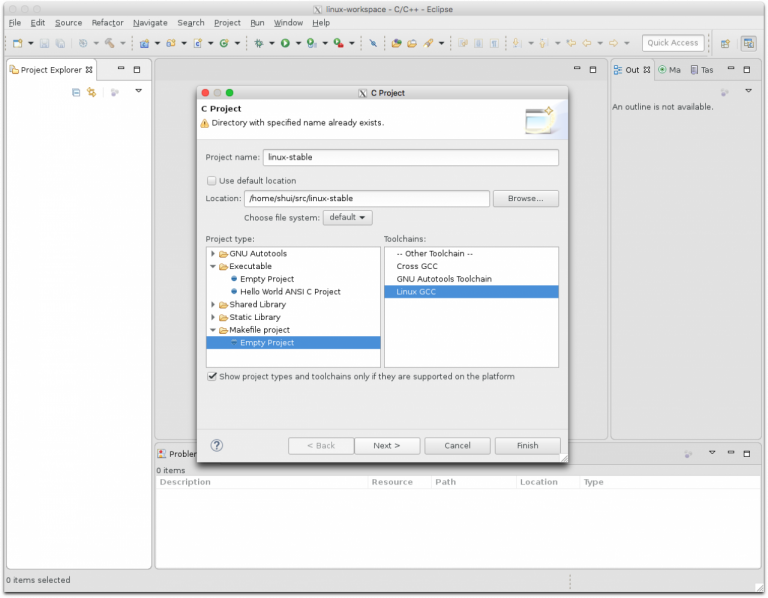
Task: Open the New wizard dropdown arrow
Action: point(31,44)
